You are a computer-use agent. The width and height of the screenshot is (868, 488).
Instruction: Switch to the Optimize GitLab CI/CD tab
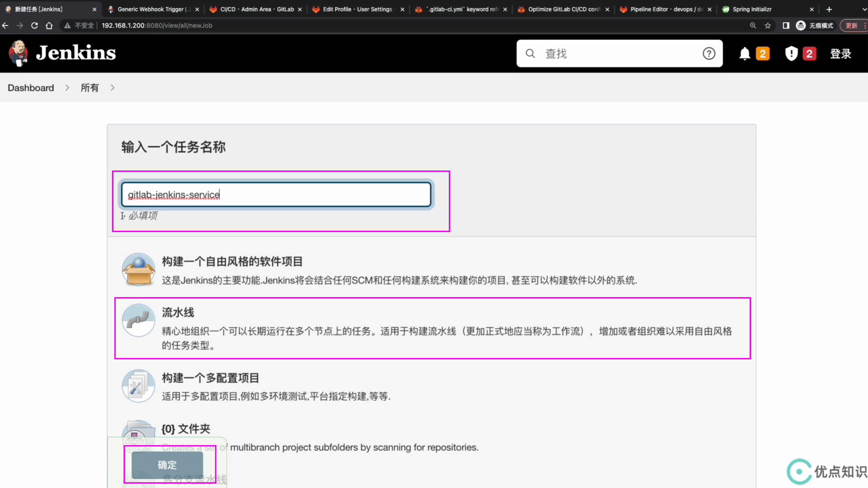pos(563,9)
